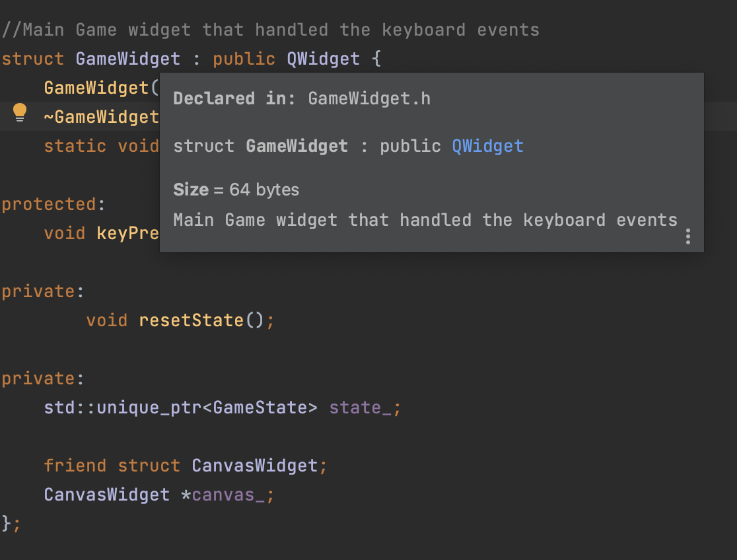
Task: Click the top comment line about keyboard events
Action: (x=271, y=30)
